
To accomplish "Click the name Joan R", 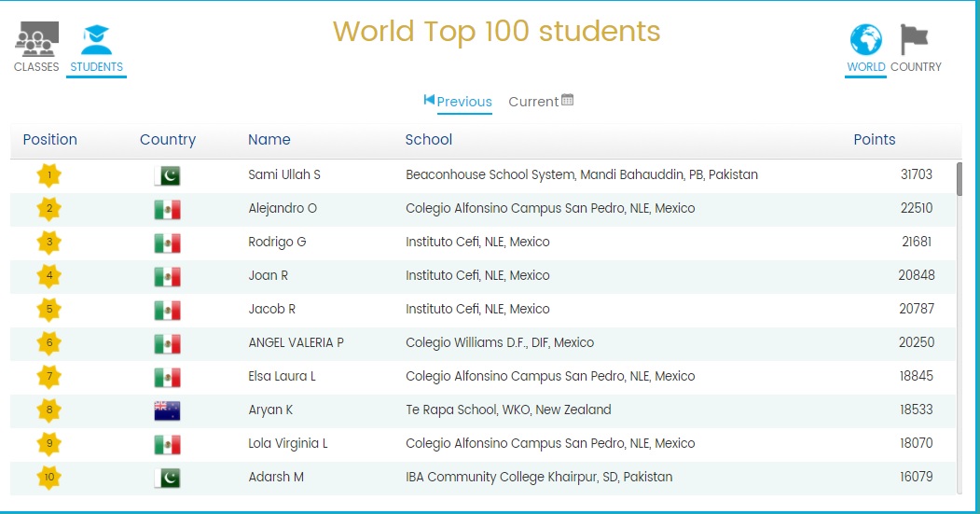I will [269, 275].
